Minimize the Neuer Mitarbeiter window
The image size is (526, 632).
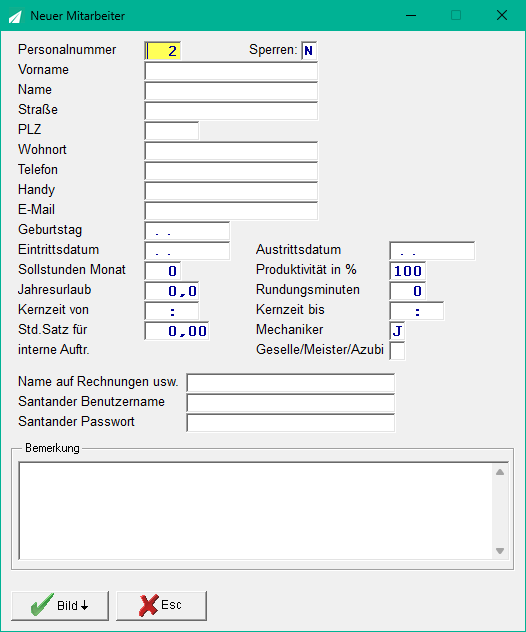(411, 16)
